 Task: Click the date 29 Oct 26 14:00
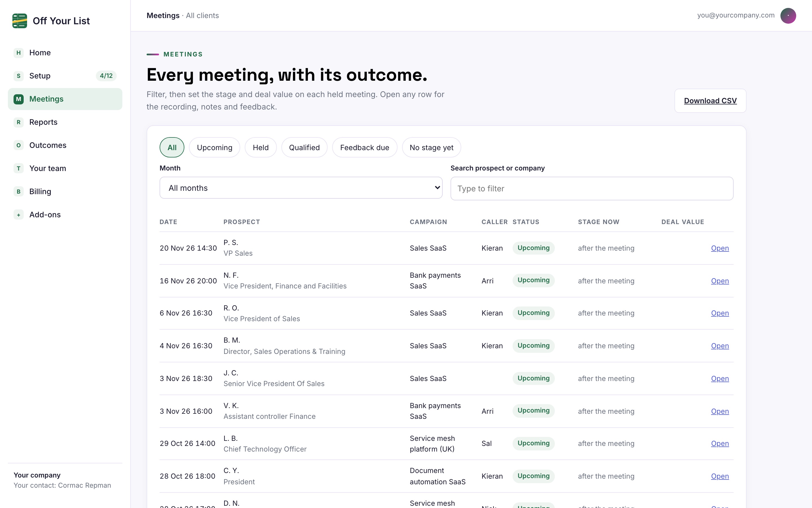pos(187,443)
